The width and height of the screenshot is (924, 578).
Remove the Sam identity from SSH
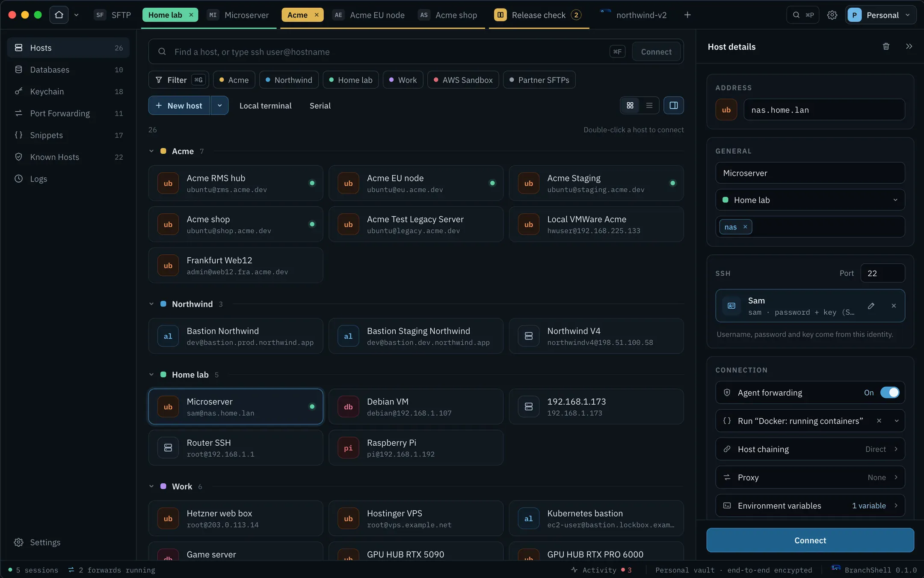pyautogui.click(x=894, y=306)
